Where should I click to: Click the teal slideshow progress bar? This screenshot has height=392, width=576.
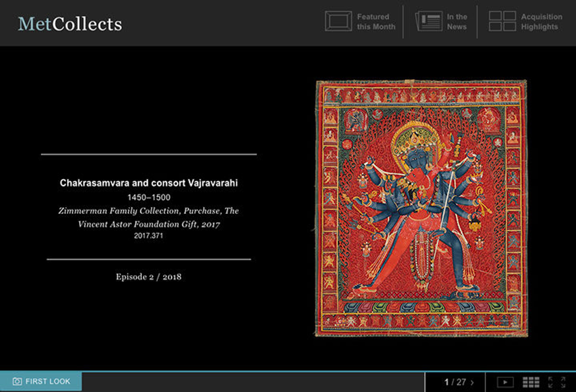(x=248, y=371)
